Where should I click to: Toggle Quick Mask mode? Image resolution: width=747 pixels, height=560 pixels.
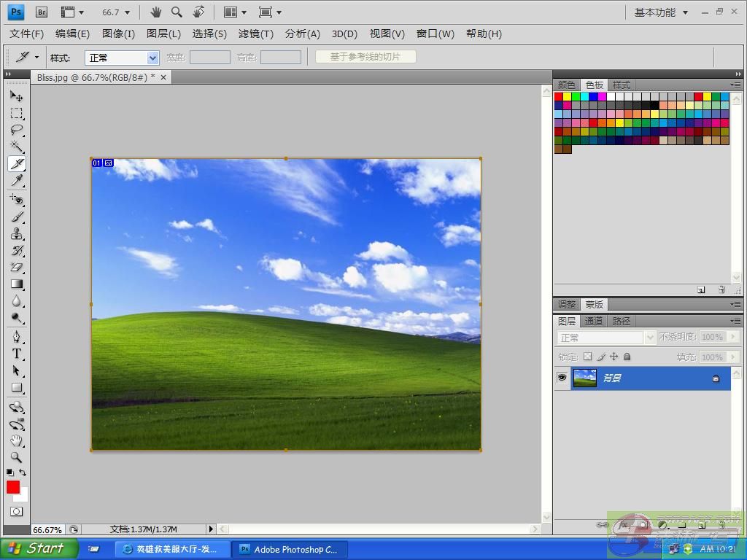[16, 512]
